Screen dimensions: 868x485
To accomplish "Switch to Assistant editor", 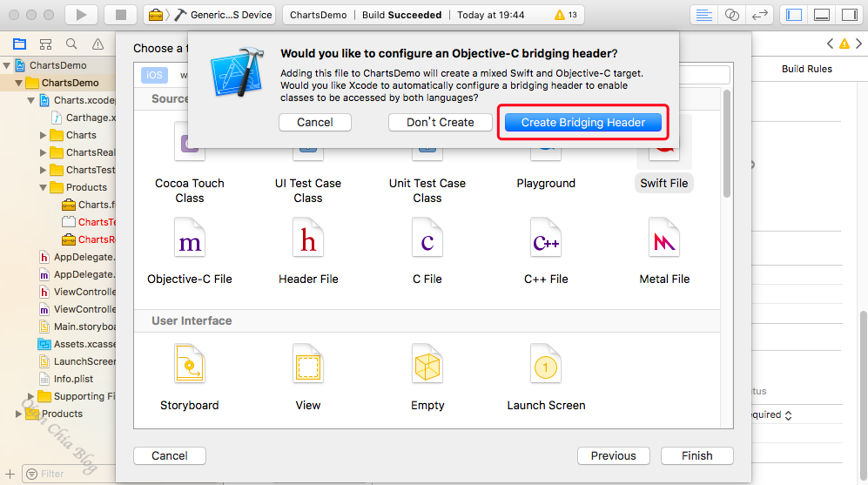I will tap(732, 15).
